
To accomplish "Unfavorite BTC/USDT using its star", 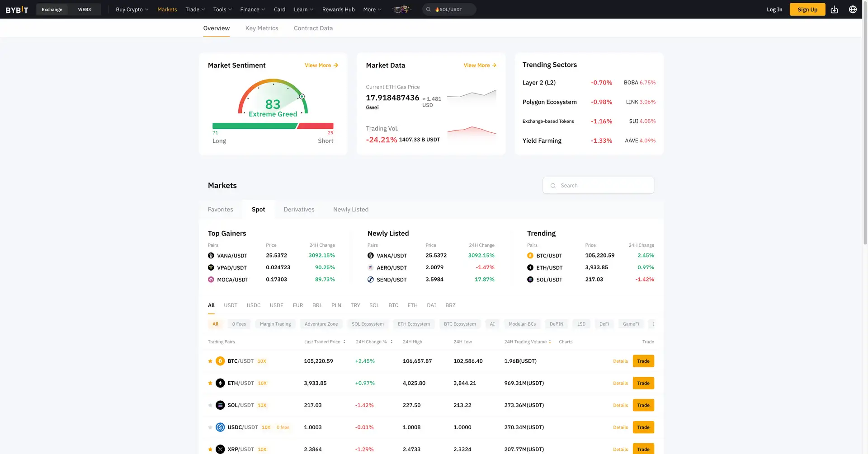I will (210, 361).
